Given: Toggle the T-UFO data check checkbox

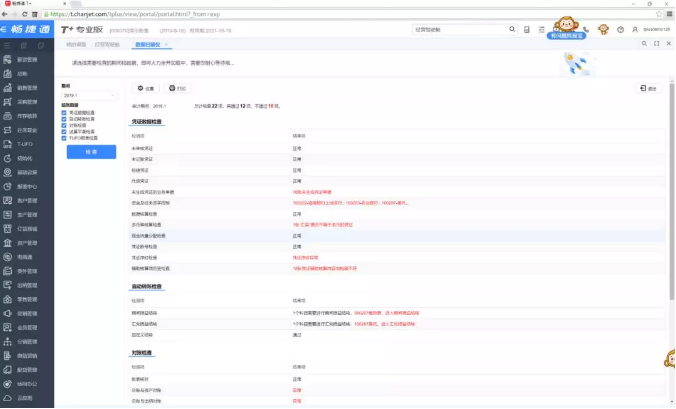Looking at the screenshot, I should 64,136.
